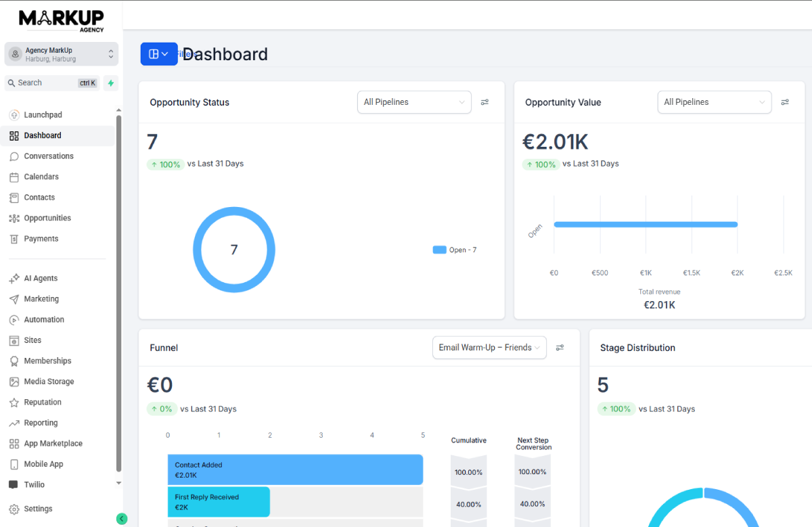Viewport: 812px width, 527px height.
Task: Toggle the Open - 7 legend entry
Action: pos(455,250)
